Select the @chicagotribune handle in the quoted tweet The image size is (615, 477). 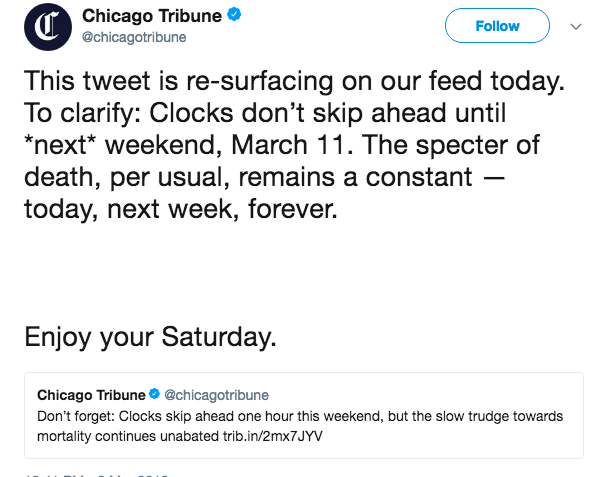tap(216, 395)
